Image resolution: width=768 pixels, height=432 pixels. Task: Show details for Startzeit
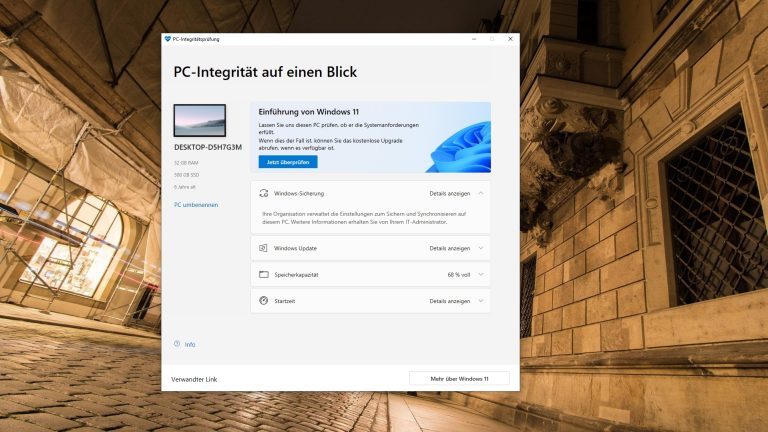(x=450, y=301)
